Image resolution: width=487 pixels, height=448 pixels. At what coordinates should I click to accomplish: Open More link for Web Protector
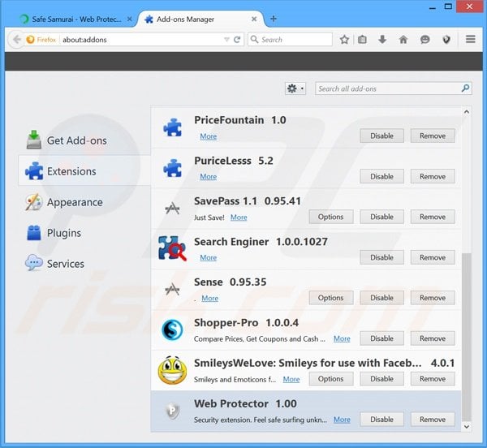(342, 420)
